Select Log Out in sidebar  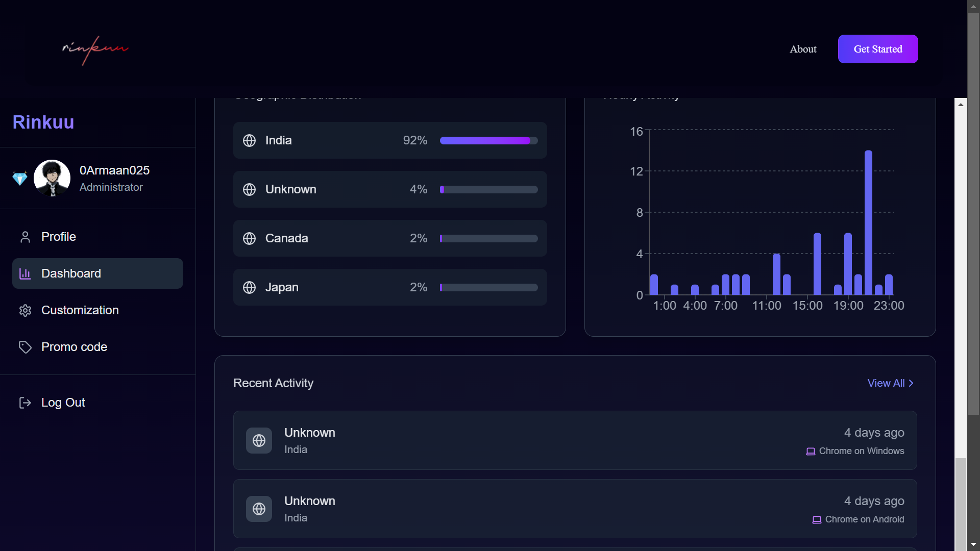point(97,403)
